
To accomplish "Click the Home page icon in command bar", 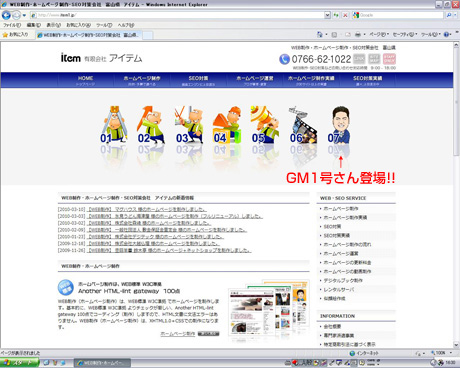I will coord(320,34).
